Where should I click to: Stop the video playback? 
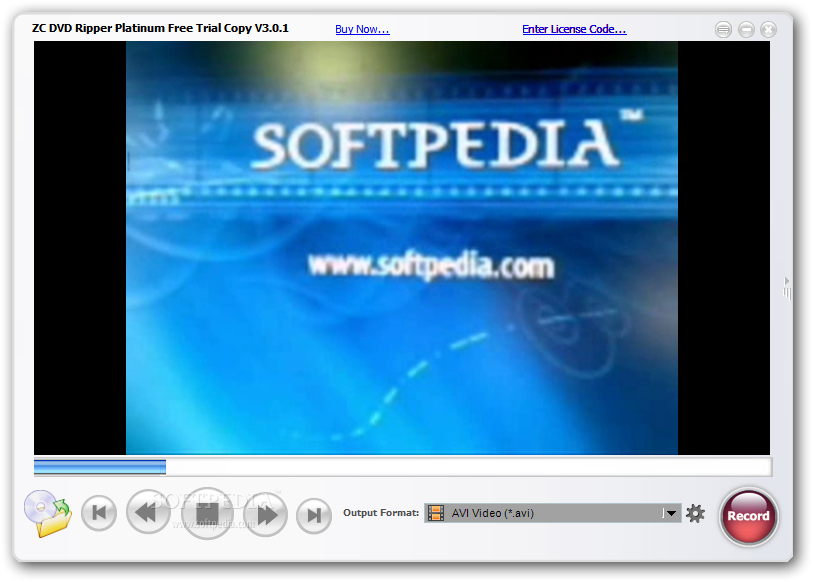tap(207, 514)
